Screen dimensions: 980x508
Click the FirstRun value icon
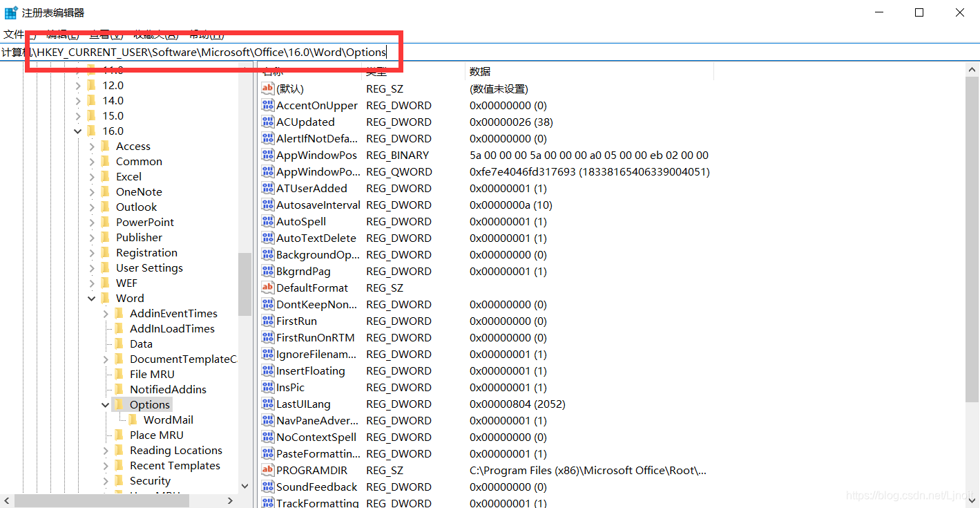click(x=268, y=321)
